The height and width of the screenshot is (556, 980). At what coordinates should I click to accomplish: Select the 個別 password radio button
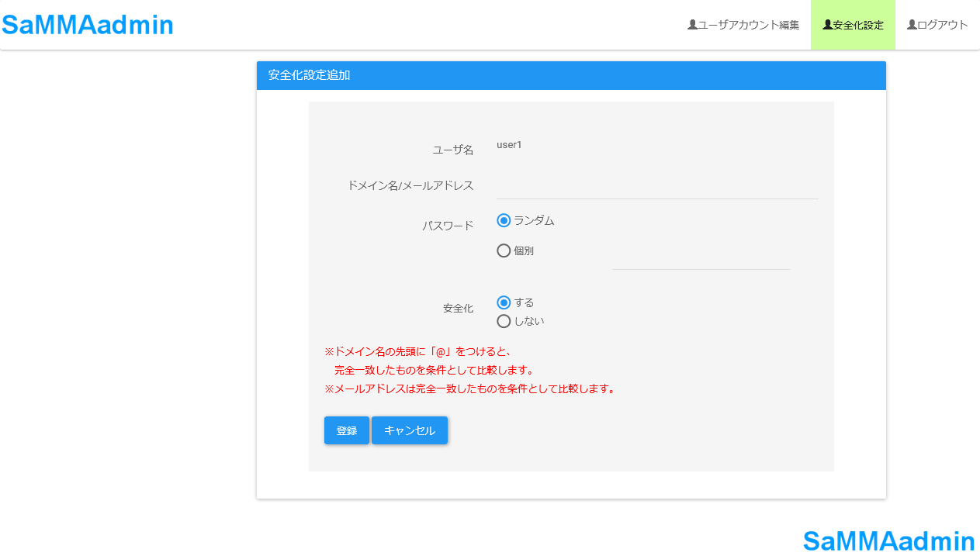pos(504,250)
